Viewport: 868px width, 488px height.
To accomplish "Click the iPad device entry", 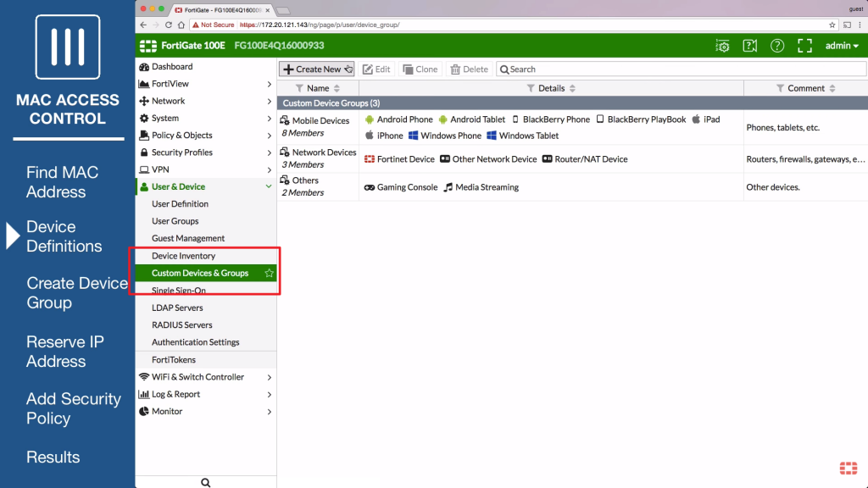I will (706, 119).
